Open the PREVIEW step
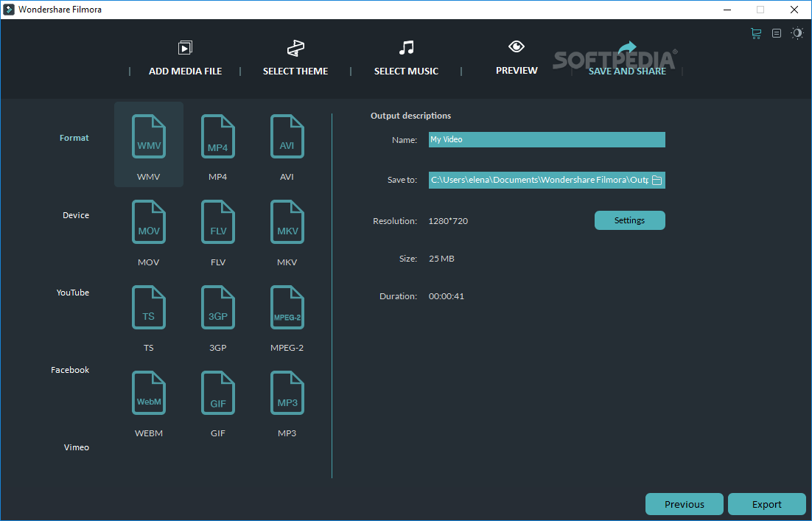The image size is (812, 521). pyautogui.click(x=517, y=71)
